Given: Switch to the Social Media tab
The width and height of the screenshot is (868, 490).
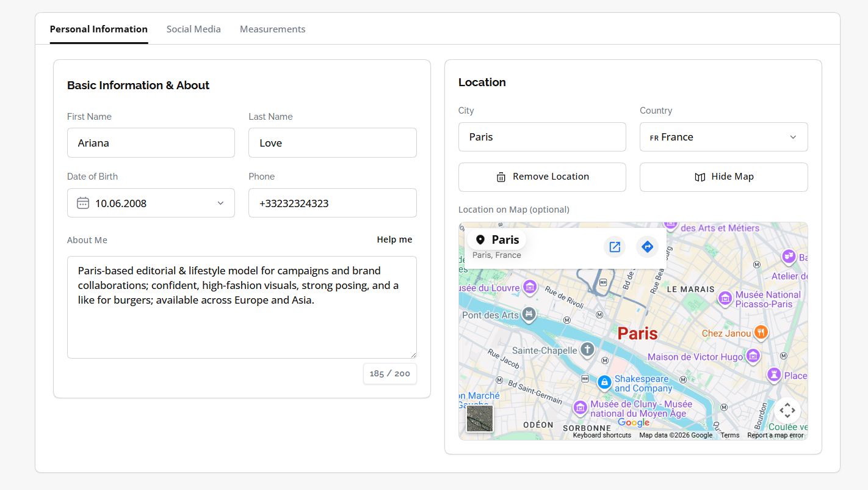Looking at the screenshot, I should coord(193,29).
